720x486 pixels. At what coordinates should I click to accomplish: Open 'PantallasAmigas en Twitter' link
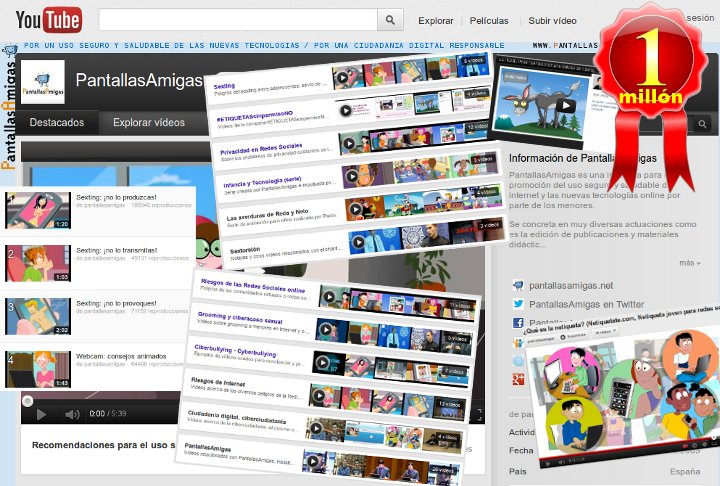click(x=586, y=305)
